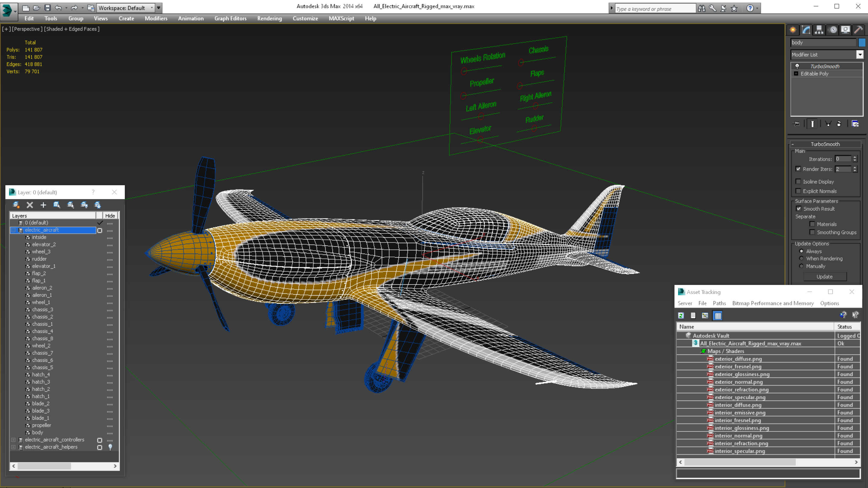Screen dimensions: 868x488
Task: Click Show End Result toggle icon
Action: 813,124
